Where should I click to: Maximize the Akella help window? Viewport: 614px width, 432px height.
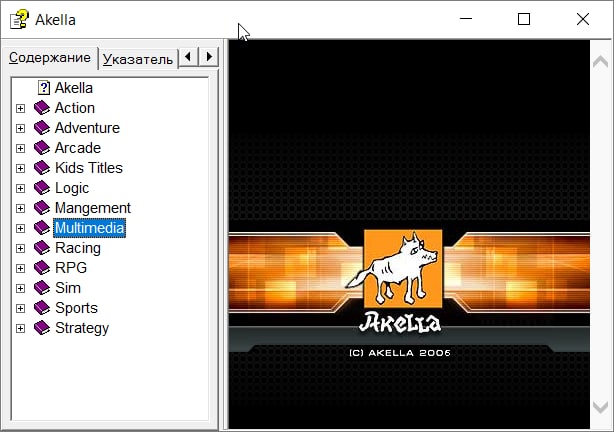(524, 19)
